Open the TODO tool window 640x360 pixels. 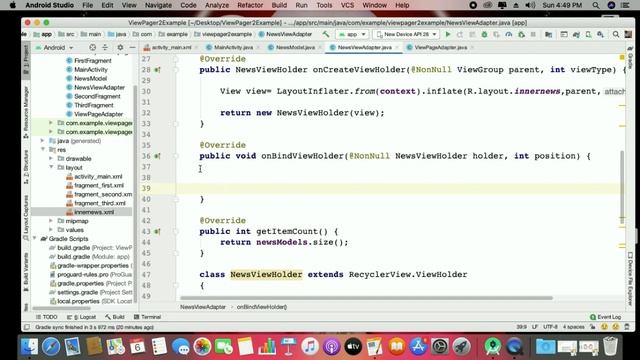click(47, 317)
